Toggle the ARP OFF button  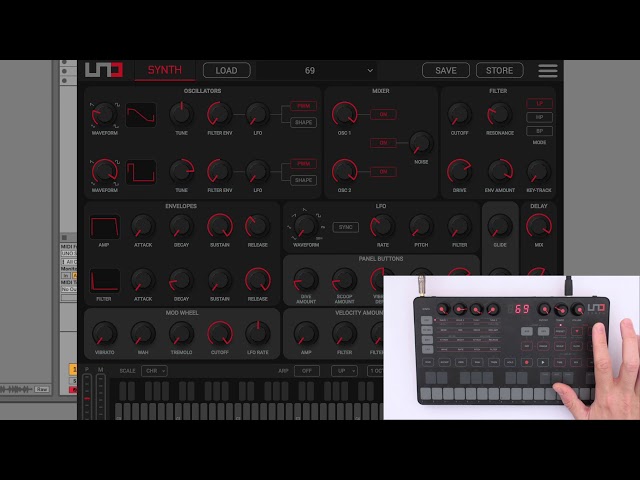coord(307,371)
